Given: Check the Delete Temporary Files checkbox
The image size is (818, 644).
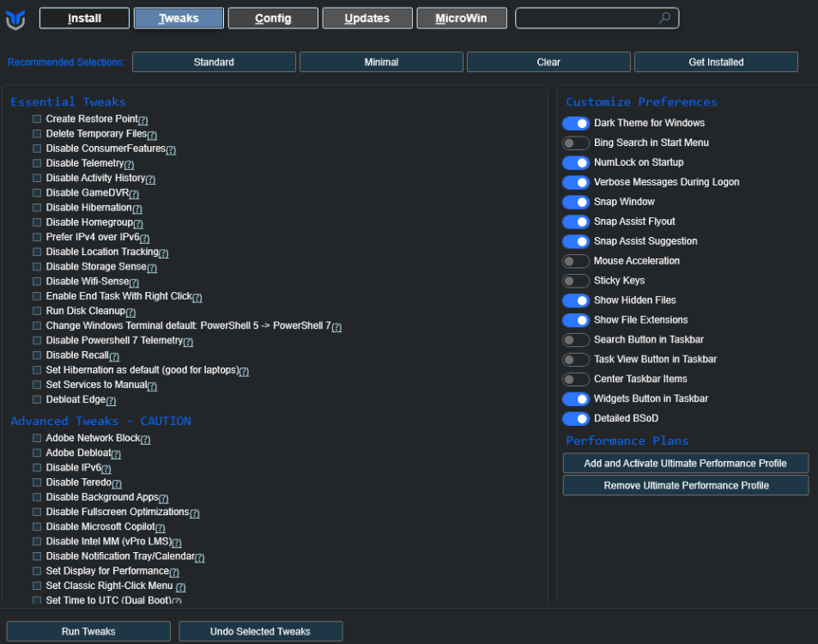Looking at the screenshot, I should [37, 134].
